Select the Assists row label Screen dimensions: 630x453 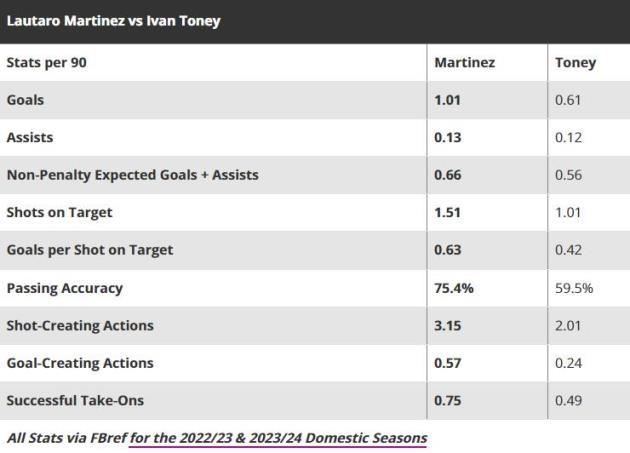(30, 137)
